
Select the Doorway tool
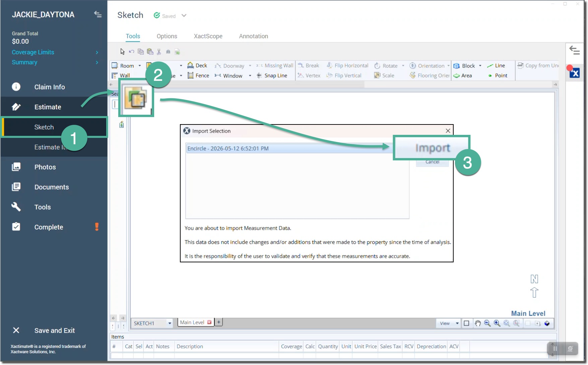pos(230,66)
